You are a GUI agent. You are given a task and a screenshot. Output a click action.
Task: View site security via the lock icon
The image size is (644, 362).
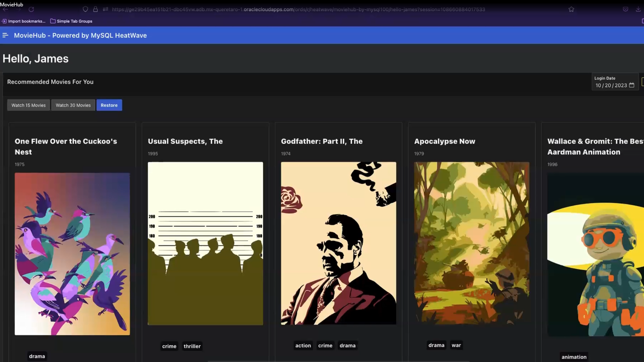[x=95, y=9]
